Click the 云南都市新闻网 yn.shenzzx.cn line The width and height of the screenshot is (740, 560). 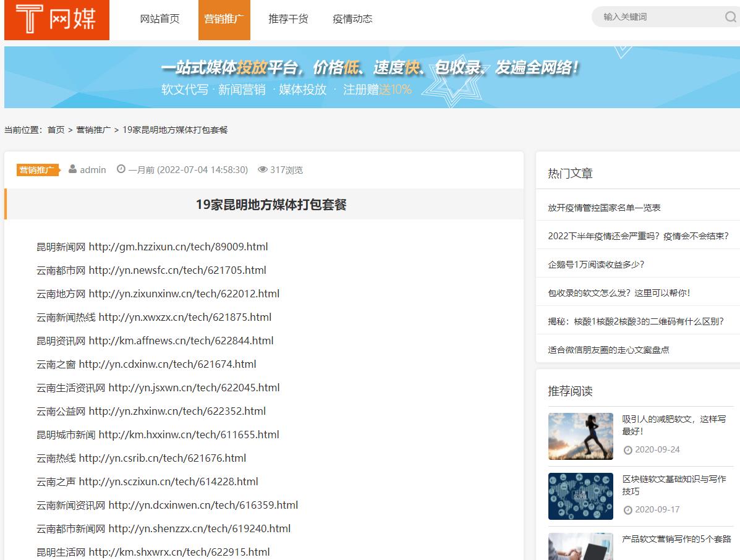tap(163, 529)
